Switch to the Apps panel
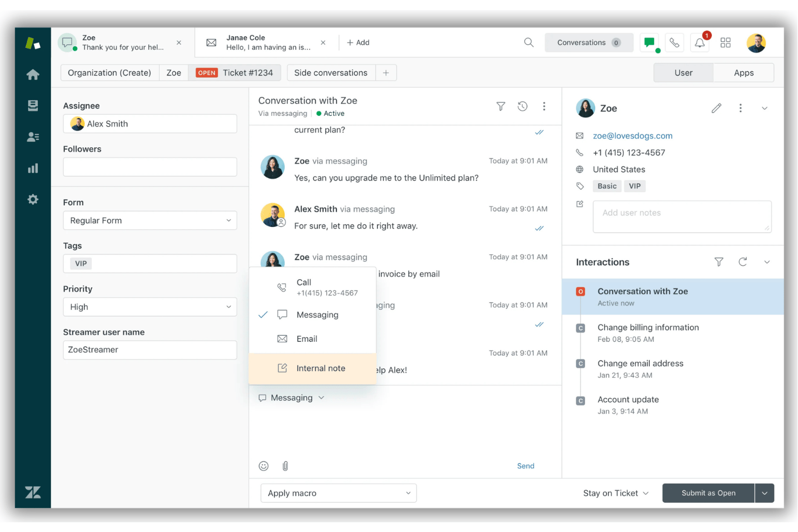 click(744, 73)
